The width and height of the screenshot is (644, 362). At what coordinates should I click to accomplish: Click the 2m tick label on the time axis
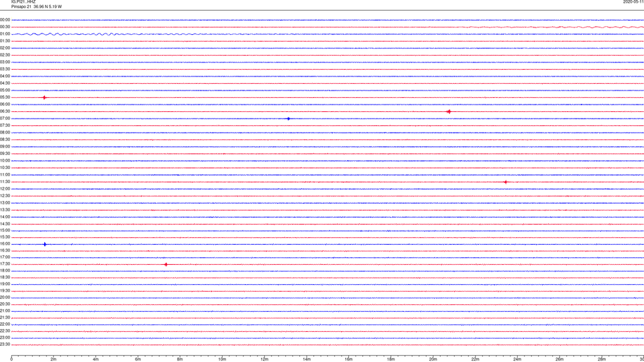click(x=54, y=359)
